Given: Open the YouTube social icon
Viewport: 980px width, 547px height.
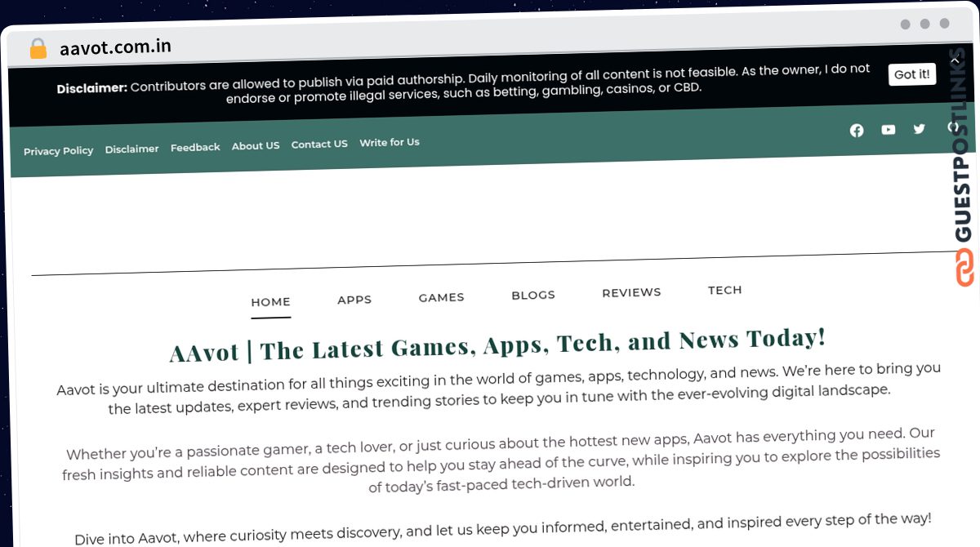Looking at the screenshot, I should click(x=889, y=130).
